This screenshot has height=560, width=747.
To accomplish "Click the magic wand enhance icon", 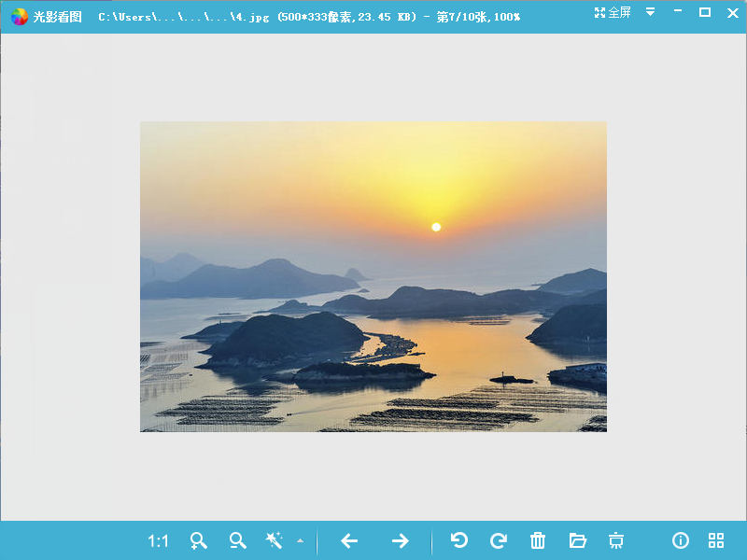I will 274,540.
